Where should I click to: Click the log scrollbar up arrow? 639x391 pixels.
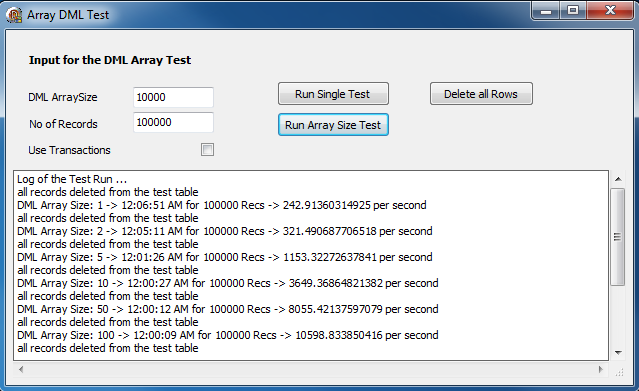(x=618, y=179)
